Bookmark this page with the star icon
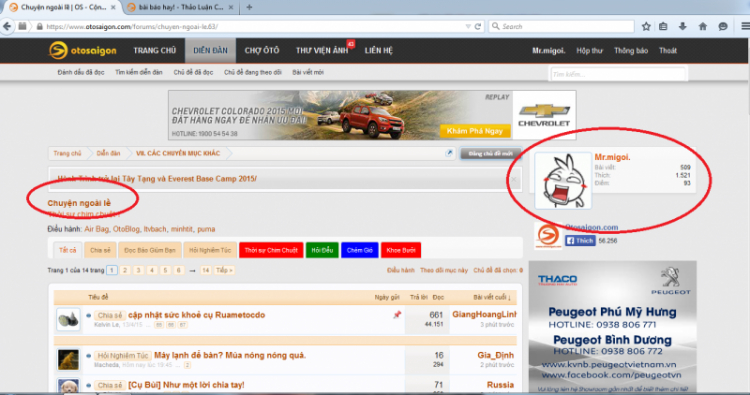 [646, 26]
